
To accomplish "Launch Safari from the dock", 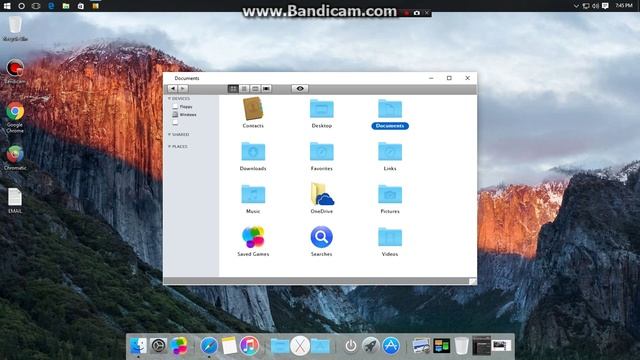I will click(x=209, y=346).
